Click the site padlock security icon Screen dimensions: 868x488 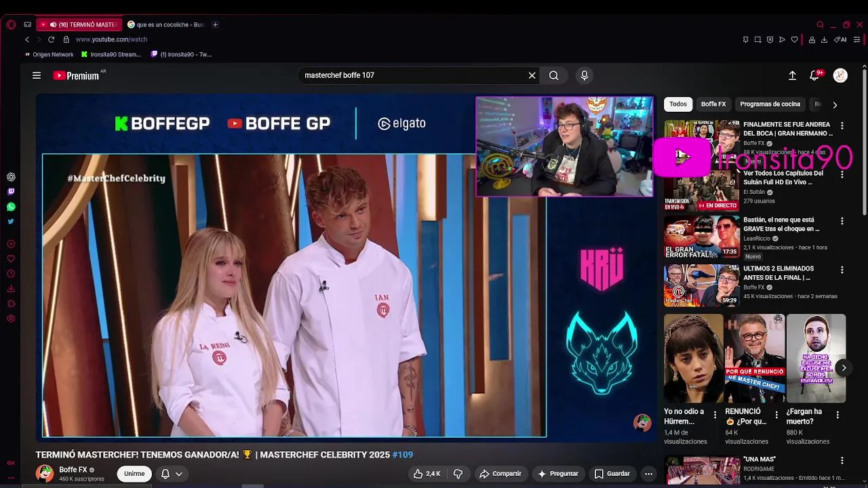point(66,39)
